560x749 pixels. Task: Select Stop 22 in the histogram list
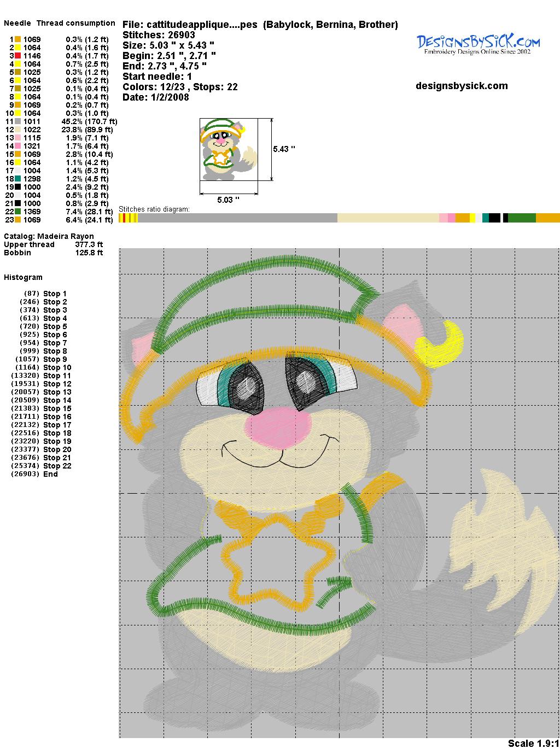(x=57, y=466)
